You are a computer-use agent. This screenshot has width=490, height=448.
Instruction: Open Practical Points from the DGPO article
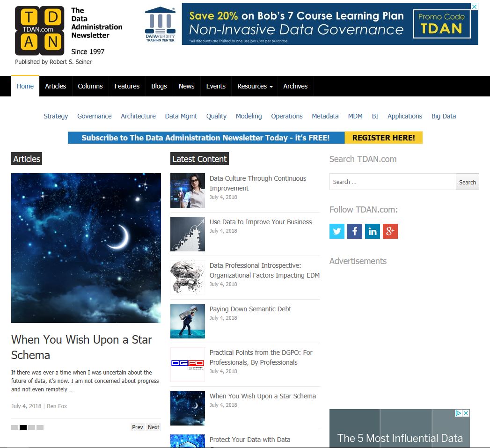261,357
